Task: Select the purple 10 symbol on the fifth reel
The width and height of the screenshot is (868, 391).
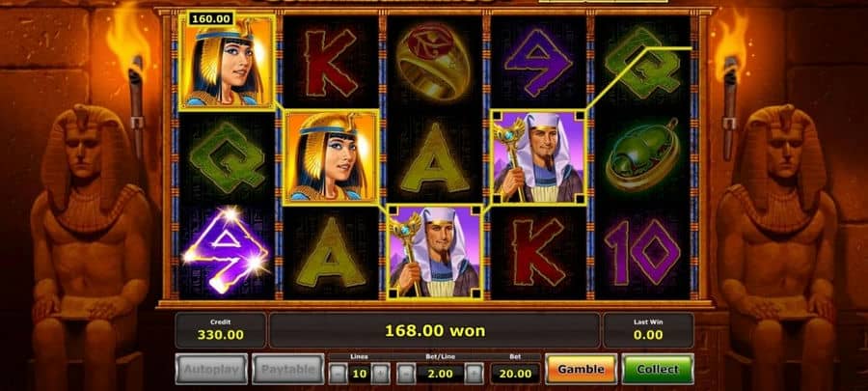Action: click(x=642, y=252)
